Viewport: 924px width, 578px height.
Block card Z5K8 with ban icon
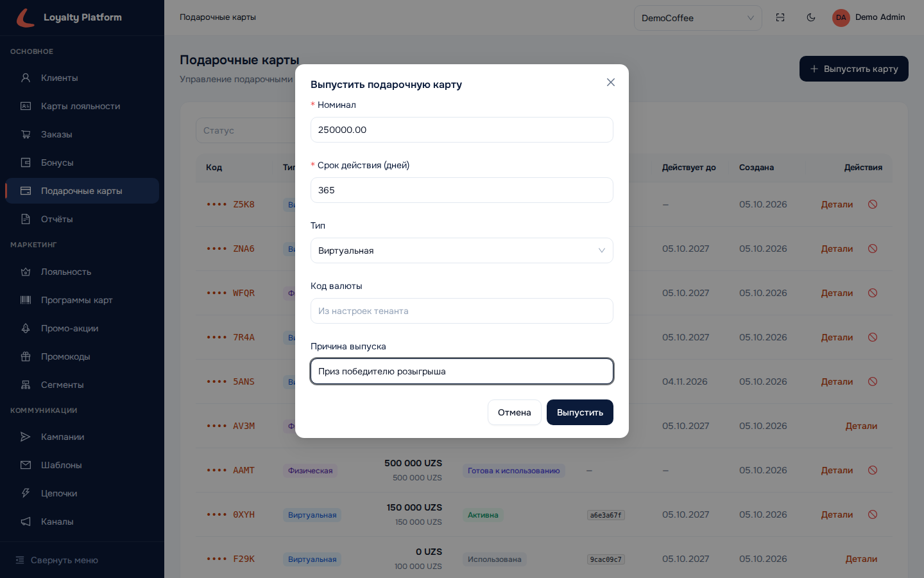[x=873, y=204]
